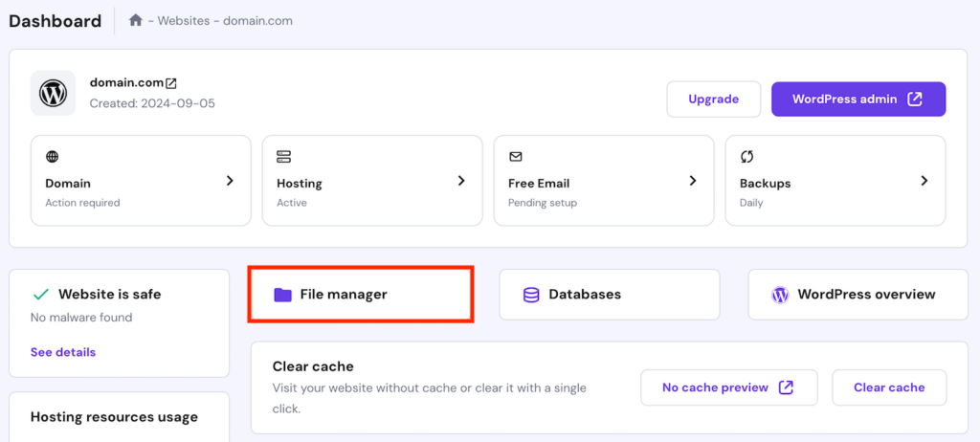980x442 pixels.
Task: Click the refresh icon in Backups card
Action: 746,156
